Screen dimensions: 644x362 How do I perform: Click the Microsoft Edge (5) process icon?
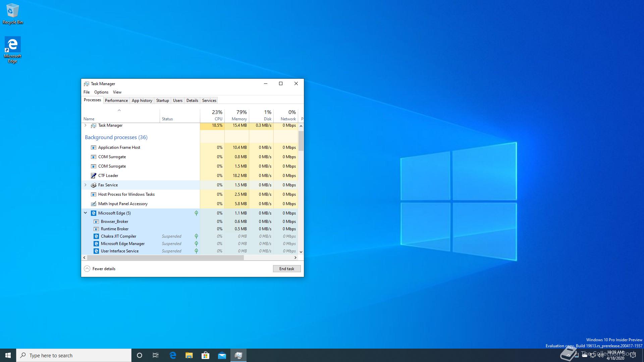click(94, 213)
